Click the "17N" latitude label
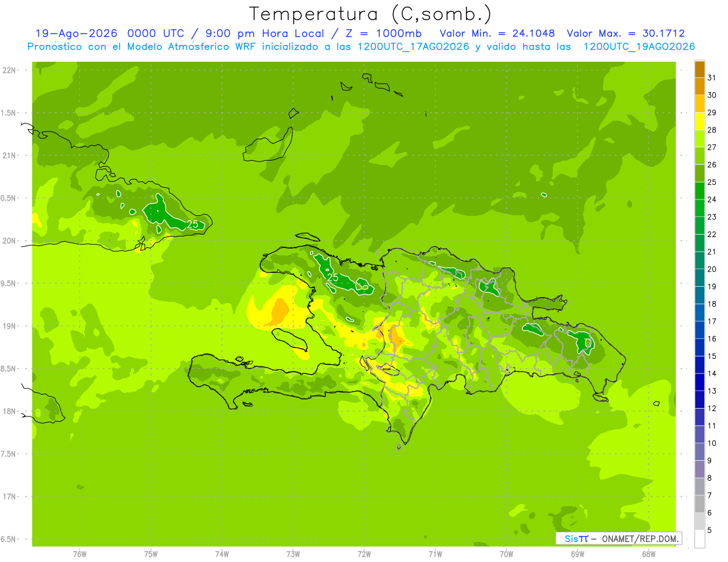The height and width of the screenshot is (562, 728). (10, 497)
